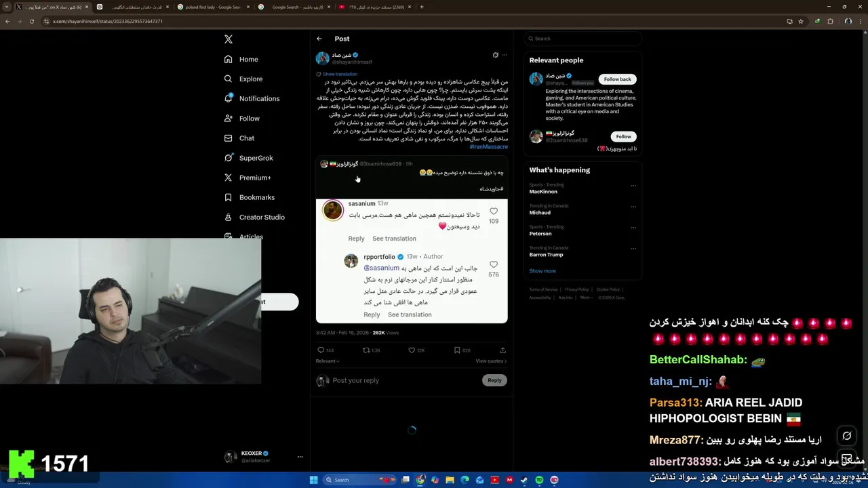Open Steam from the taskbar
Screen dimensions: 868x488
tap(524, 480)
